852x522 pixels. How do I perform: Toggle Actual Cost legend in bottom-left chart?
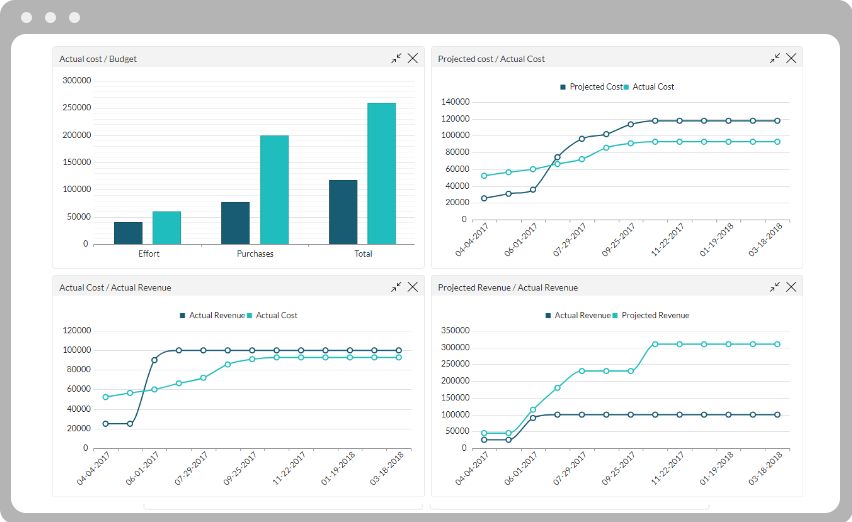[276, 315]
